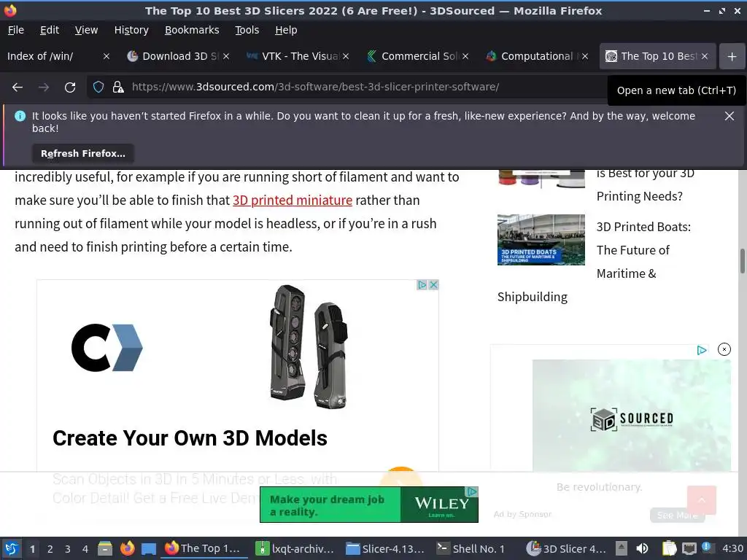Open a new tab with plus button
Viewport: 747px width, 560px height.
[x=732, y=57]
